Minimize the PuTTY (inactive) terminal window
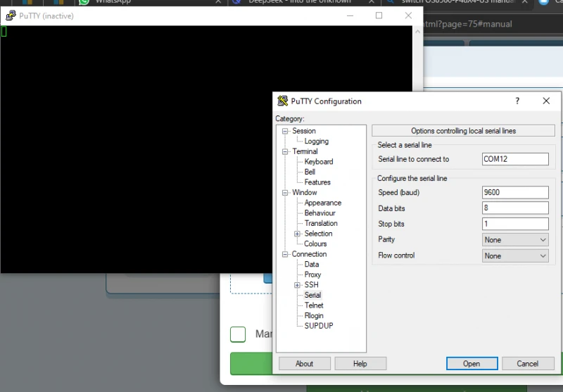The width and height of the screenshot is (563, 392). tap(350, 15)
